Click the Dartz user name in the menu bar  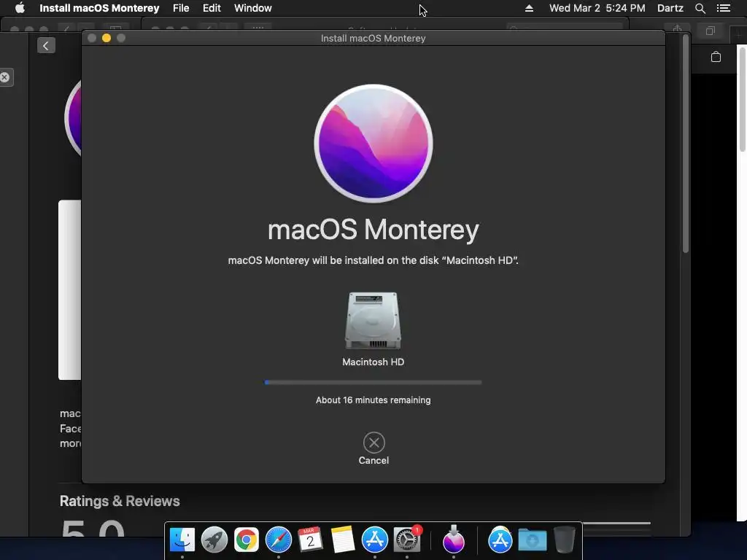click(x=670, y=8)
